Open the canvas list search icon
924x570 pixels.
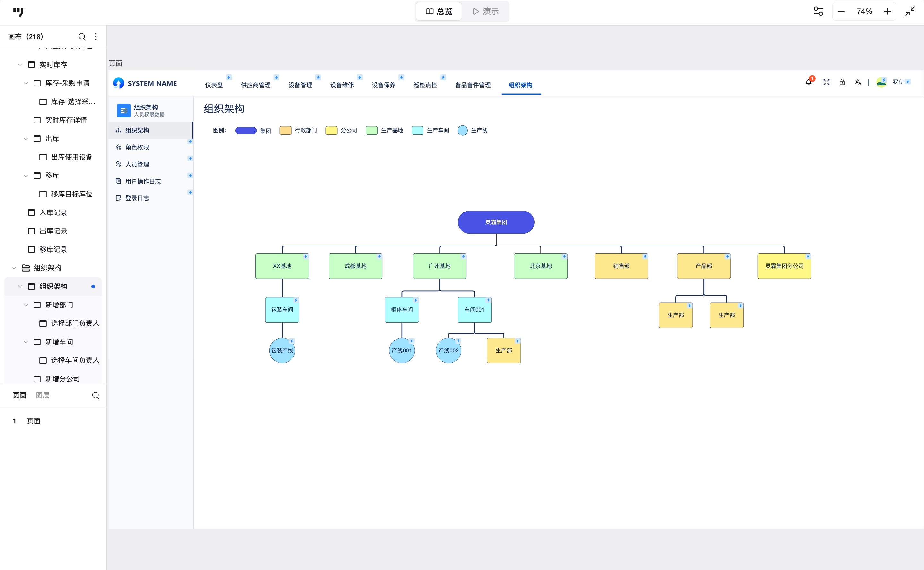click(x=82, y=37)
